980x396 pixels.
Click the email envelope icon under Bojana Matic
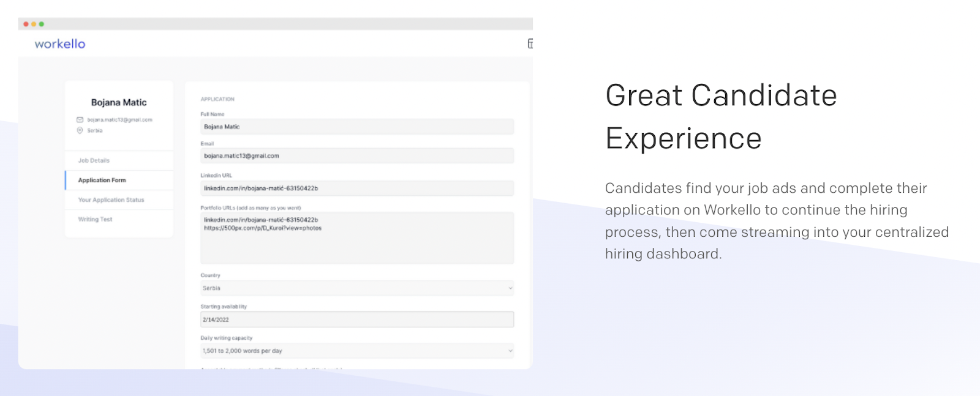pos(80,120)
